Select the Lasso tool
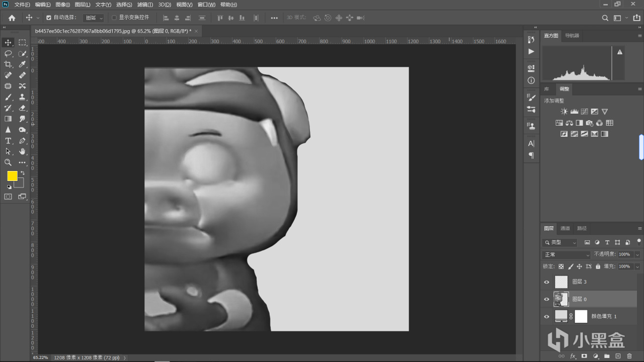The width and height of the screenshot is (644, 362). [8, 53]
